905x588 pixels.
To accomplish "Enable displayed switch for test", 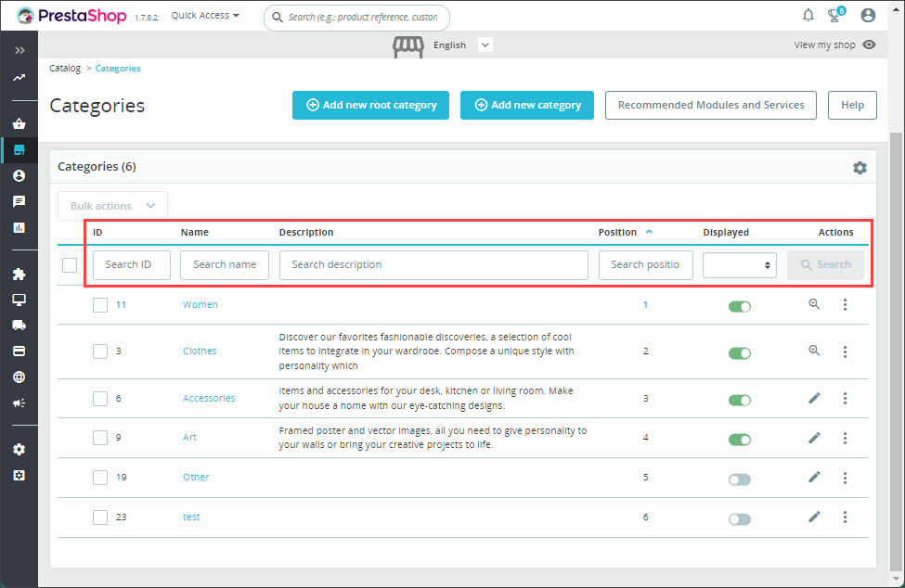I will point(740,519).
